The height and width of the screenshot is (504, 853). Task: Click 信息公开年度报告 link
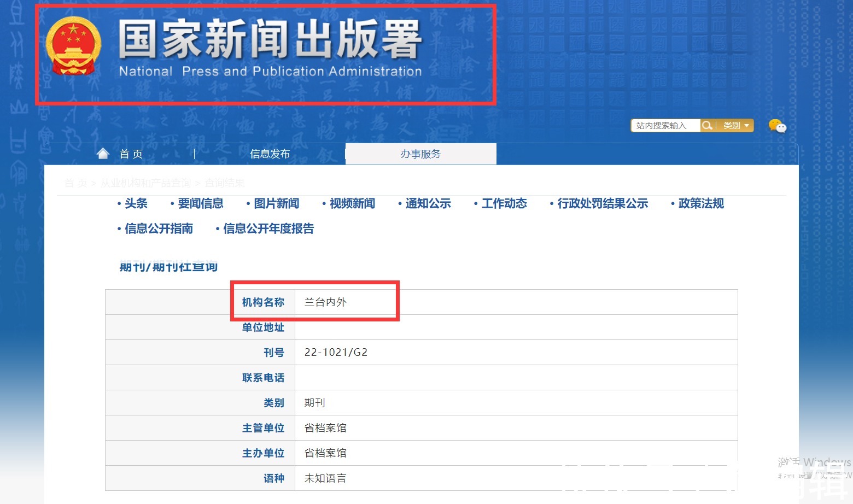(268, 229)
